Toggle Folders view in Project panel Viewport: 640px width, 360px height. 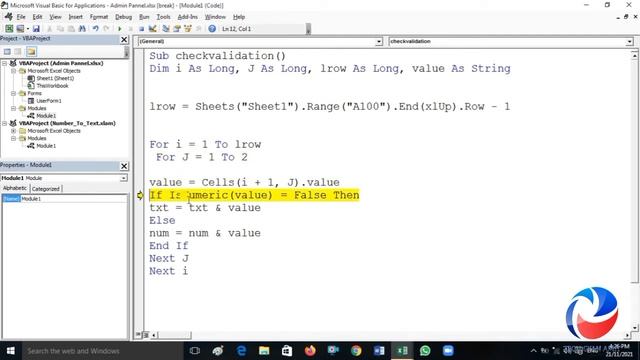(31, 51)
